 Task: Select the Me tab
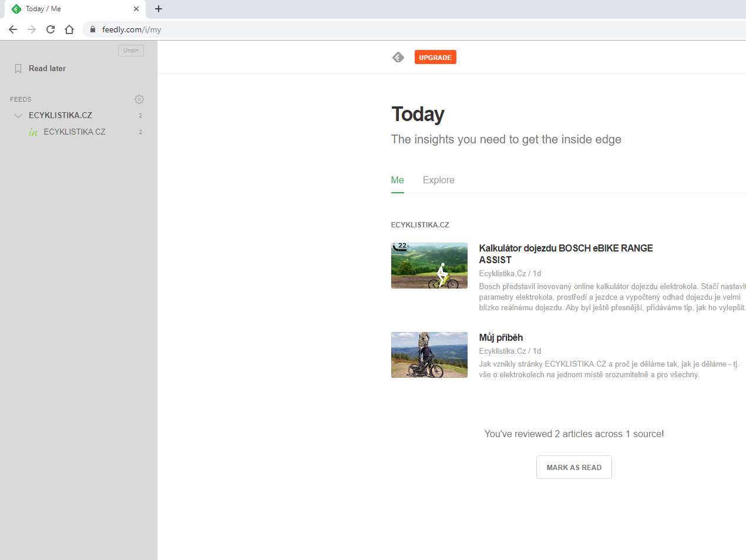tap(397, 180)
